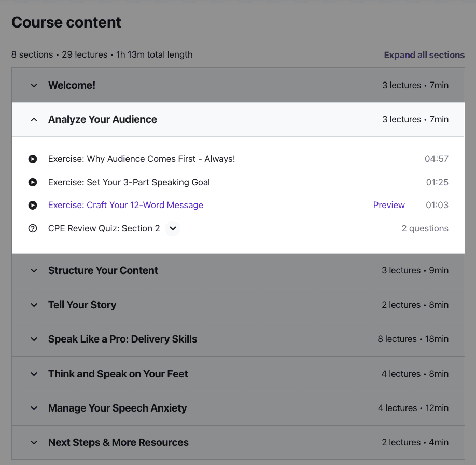Screen dimensions: 476x465
Task: Select Manage Your Speech Anxiety section title
Action: [x=118, y=408]
